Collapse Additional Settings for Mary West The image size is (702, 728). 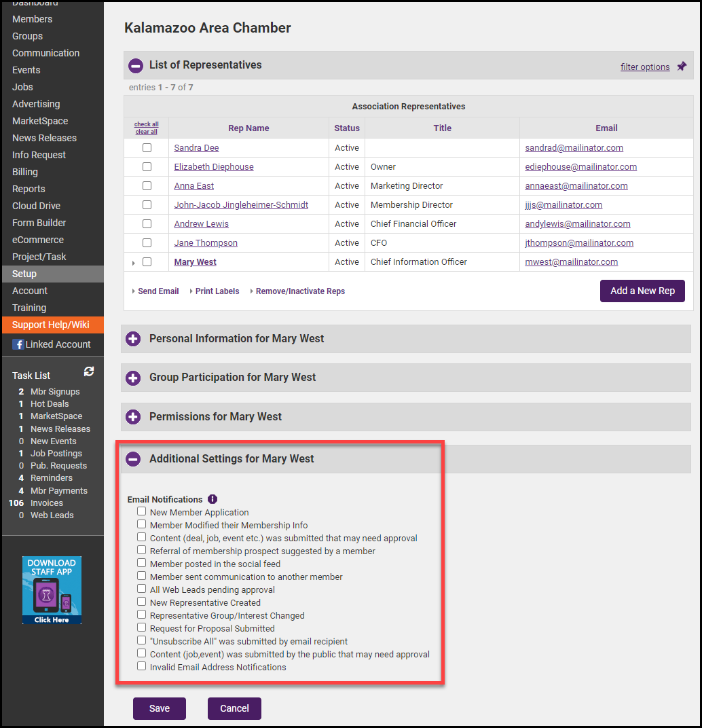coord(133,459)
